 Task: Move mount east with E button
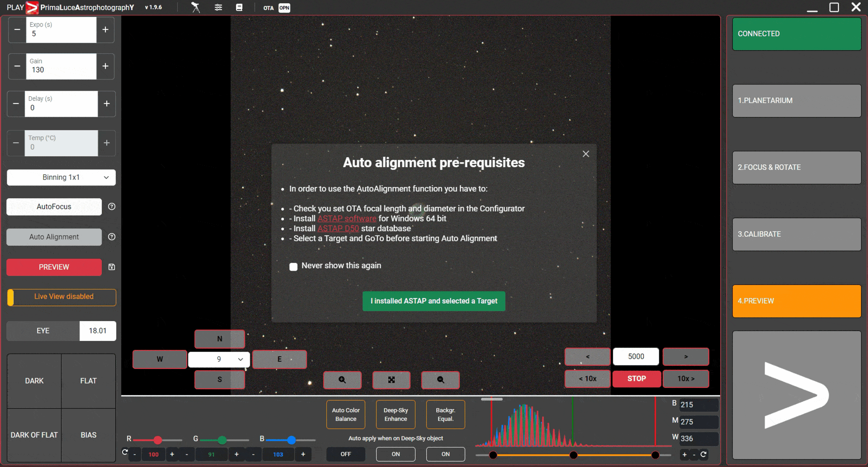tap(279, 360)
